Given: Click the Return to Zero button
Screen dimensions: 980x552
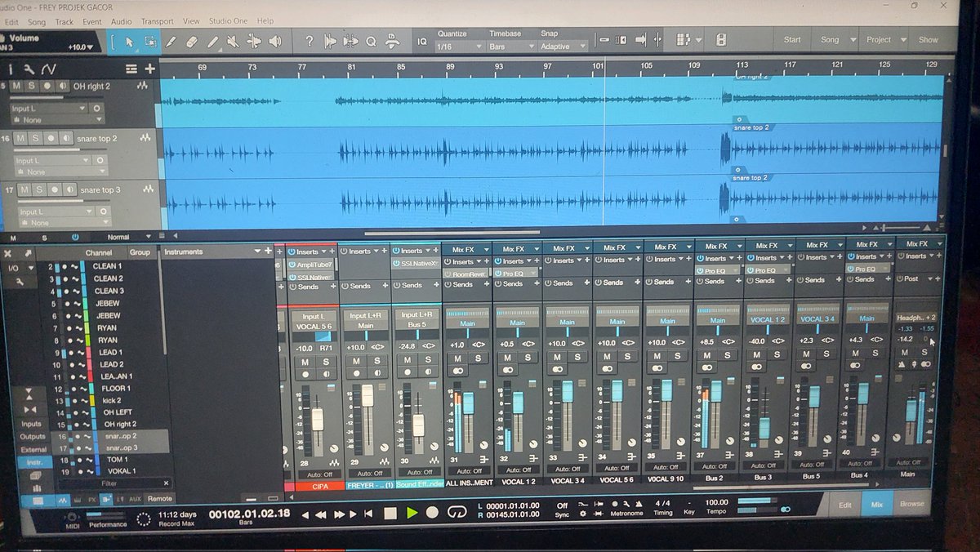Looking at the screenshot, I should (369, 514).
